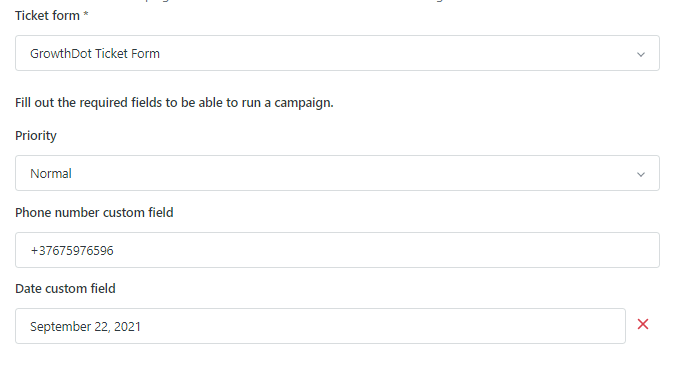Open the Ticket form dropdown
This screenshot has height=371, width=679.
337,53
